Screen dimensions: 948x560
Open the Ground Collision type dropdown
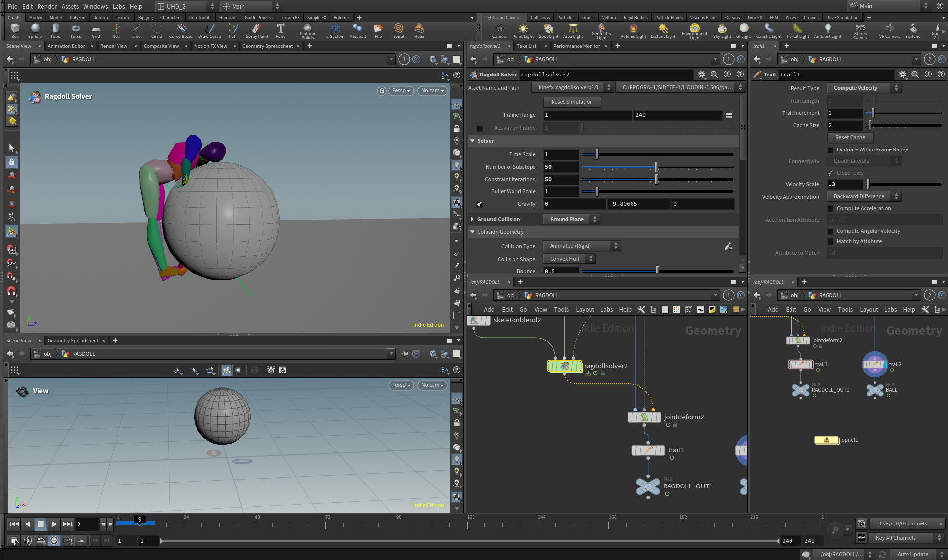tap(571, 219)
